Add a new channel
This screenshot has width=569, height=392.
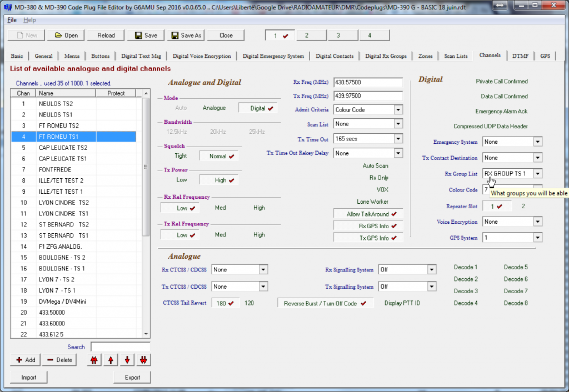click(x=26, y=360)
